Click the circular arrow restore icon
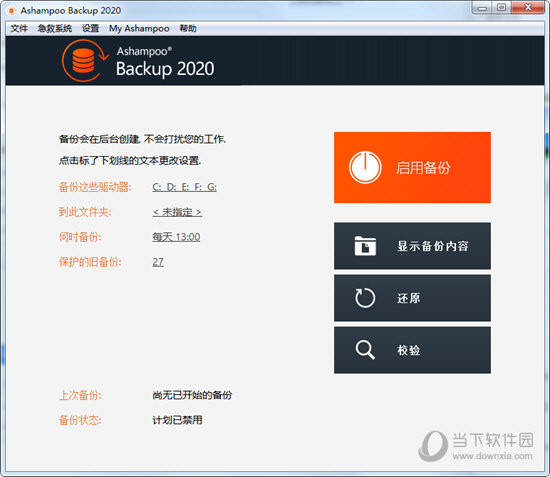The height and width of the screenshot is (477, 550). click(x=365, y=298)
